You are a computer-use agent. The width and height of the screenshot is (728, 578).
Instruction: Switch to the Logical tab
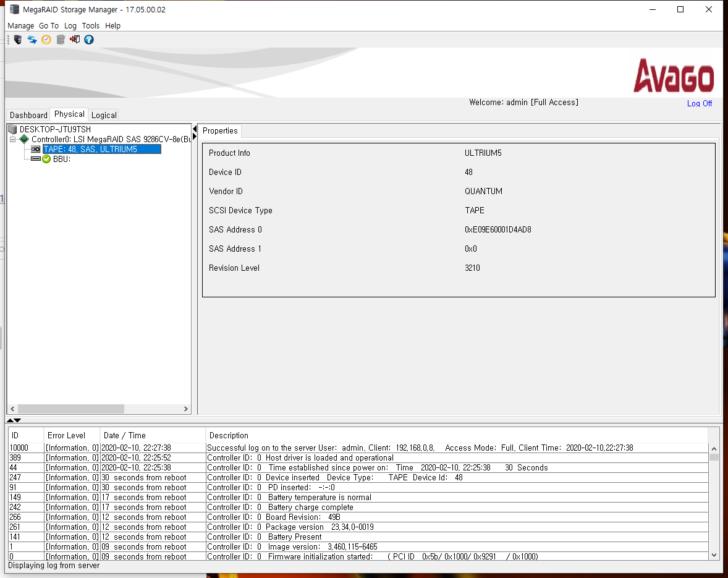[104, 115]
